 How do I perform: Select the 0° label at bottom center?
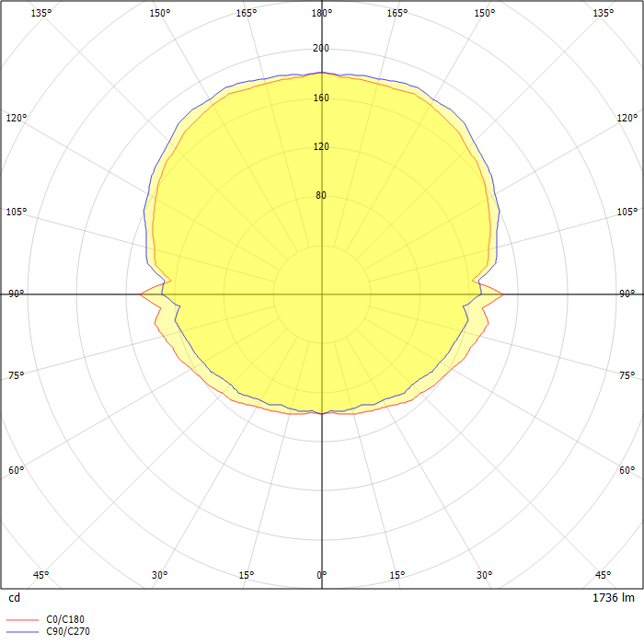322,575
